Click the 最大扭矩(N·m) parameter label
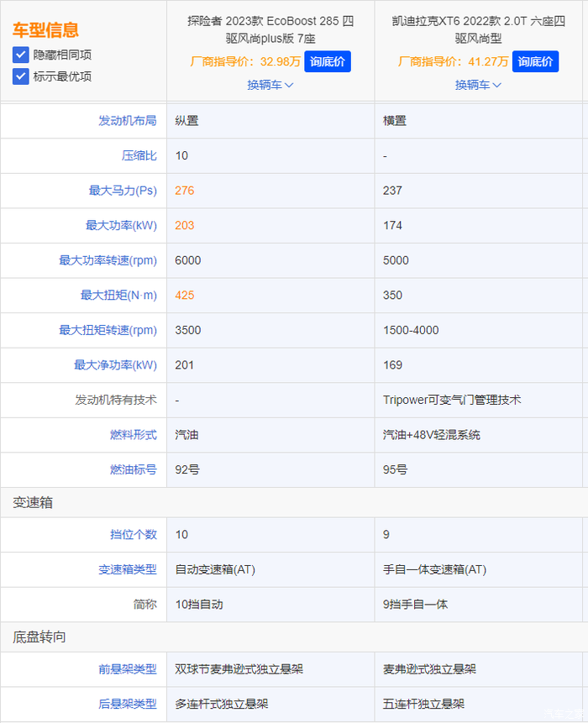The width and height of the screenshot is (588, 723). [118, 296]
